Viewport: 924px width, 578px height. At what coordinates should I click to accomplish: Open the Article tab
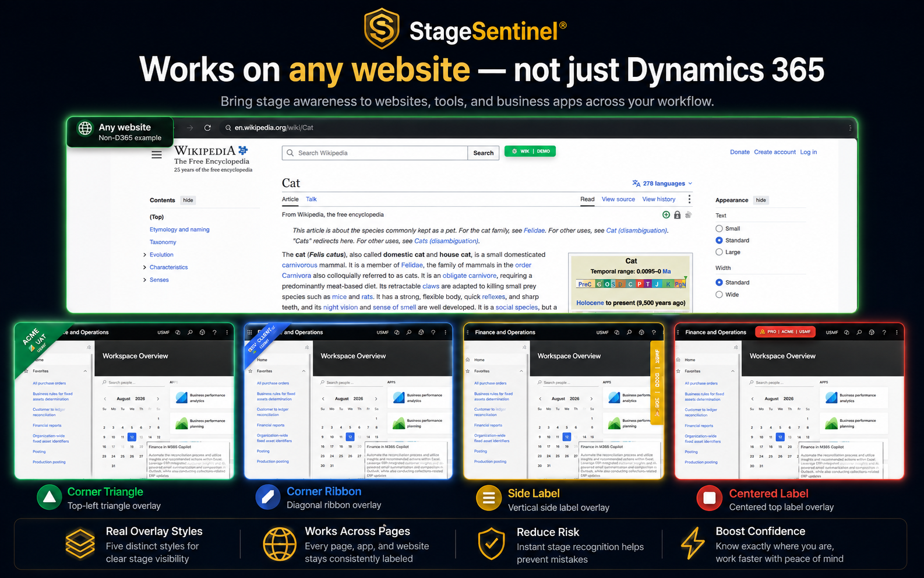pos(290,199)
